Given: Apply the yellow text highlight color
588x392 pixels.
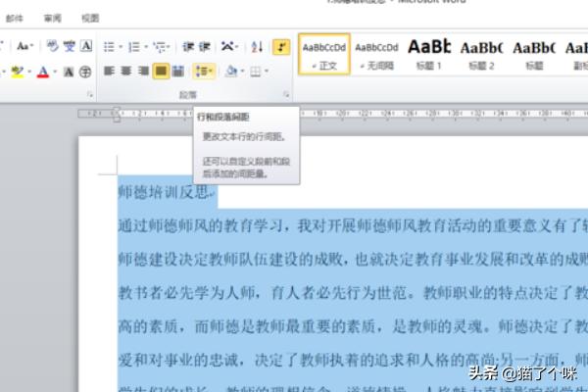Looking at the screenshot, I should tap(18, 72).
